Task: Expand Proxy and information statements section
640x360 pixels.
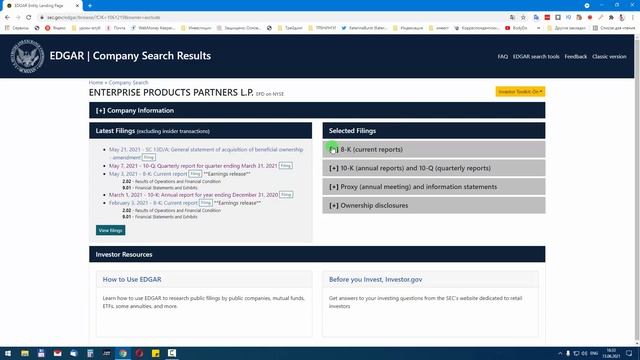Action: point(433,187)
